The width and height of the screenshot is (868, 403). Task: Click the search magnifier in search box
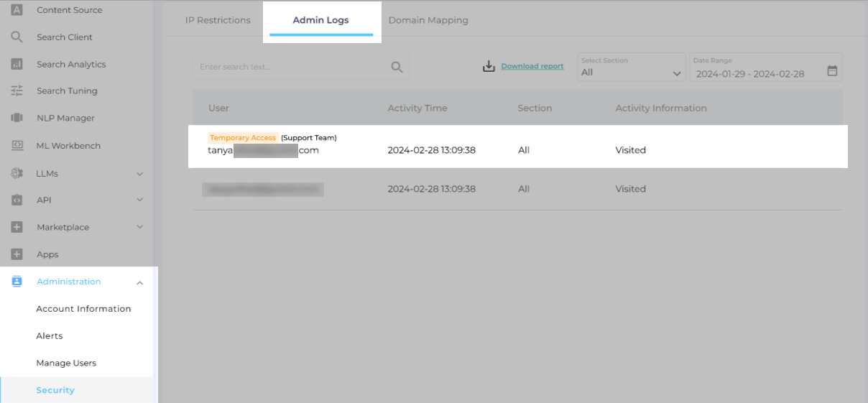tap(397, 67)
